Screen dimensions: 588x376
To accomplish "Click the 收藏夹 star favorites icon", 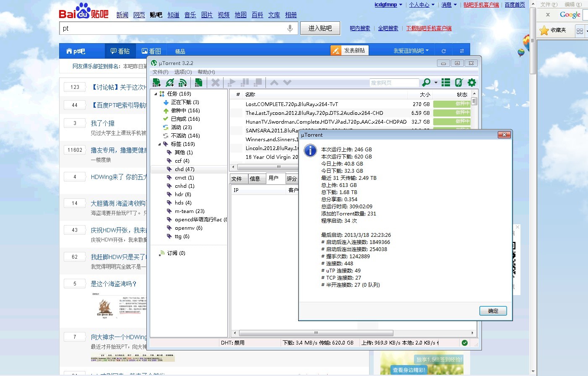I will pos(544,30).
